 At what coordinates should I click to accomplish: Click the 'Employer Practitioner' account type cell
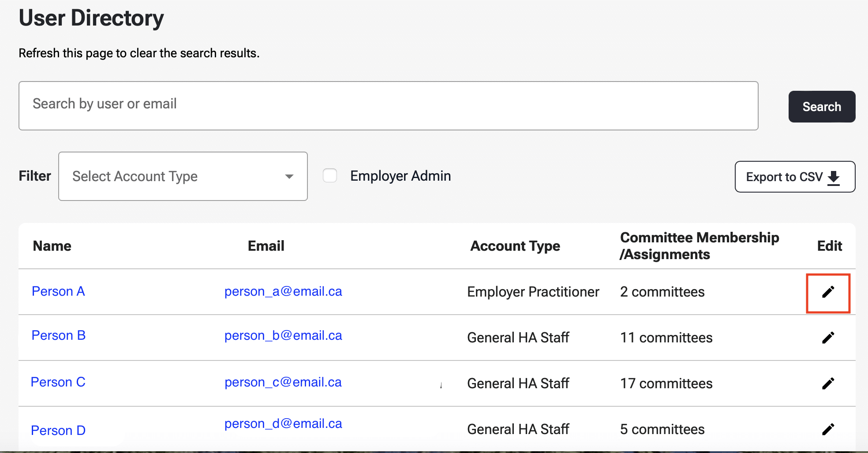point(533,292)
